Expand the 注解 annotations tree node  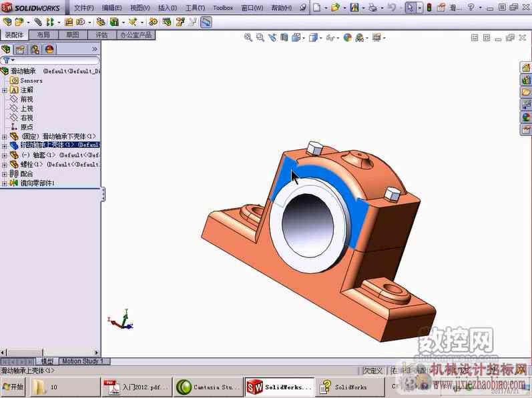5,90
